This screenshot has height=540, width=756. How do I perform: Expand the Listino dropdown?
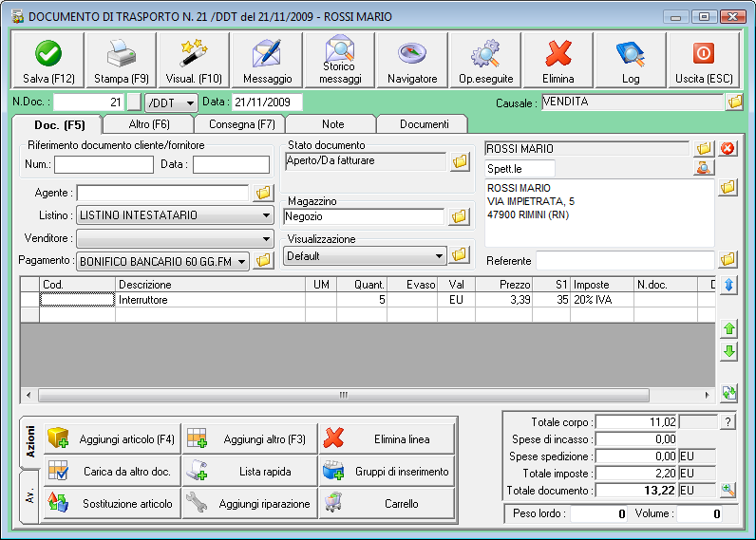(266, 215)
